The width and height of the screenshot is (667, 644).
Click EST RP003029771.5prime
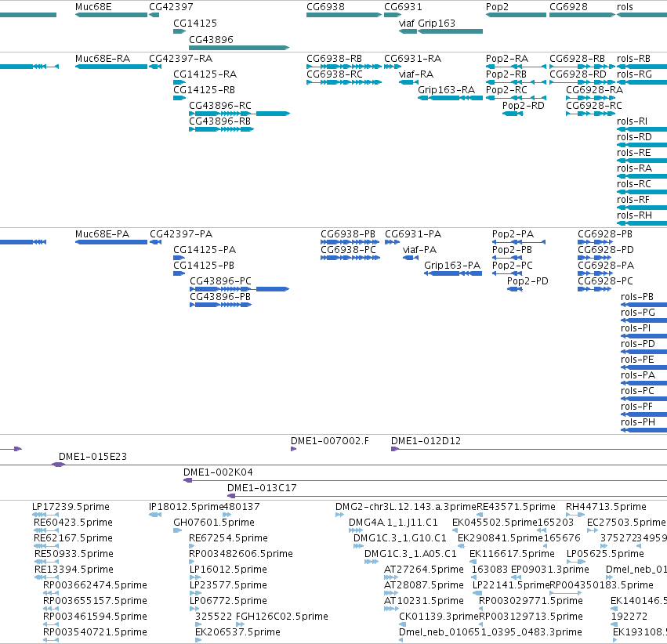pos(531,601)
